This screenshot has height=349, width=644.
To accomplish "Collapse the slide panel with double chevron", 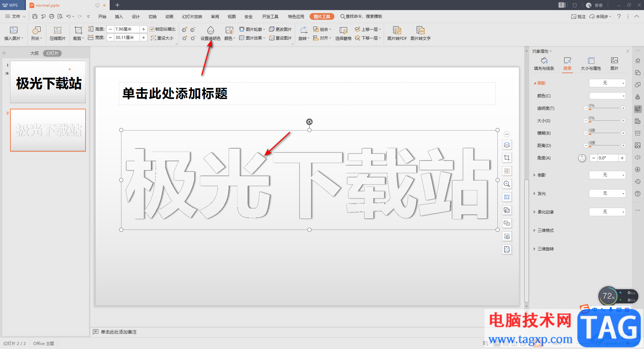I will point(4,53).
